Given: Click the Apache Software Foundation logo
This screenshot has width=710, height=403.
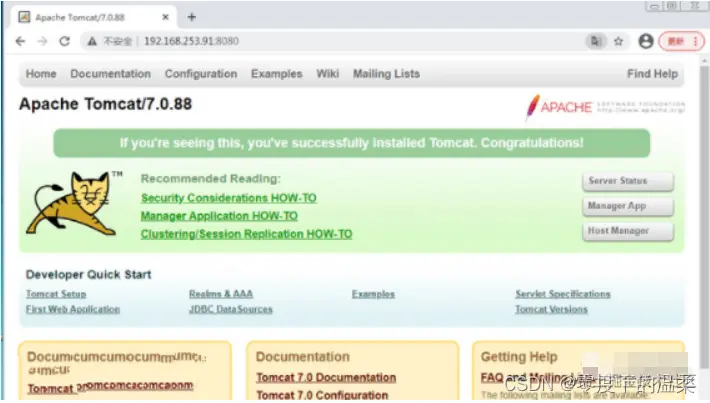Looking at the screenshot, I should pos(604,108).
